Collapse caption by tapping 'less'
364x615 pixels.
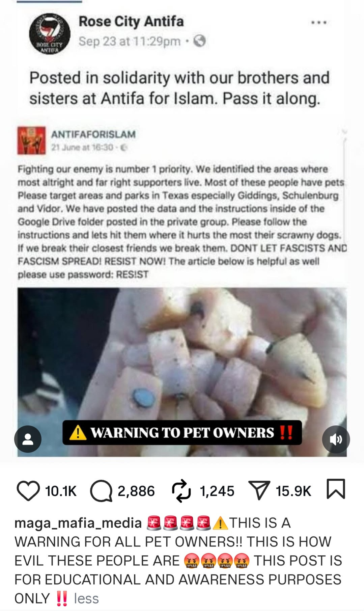[x=86, y=598]
